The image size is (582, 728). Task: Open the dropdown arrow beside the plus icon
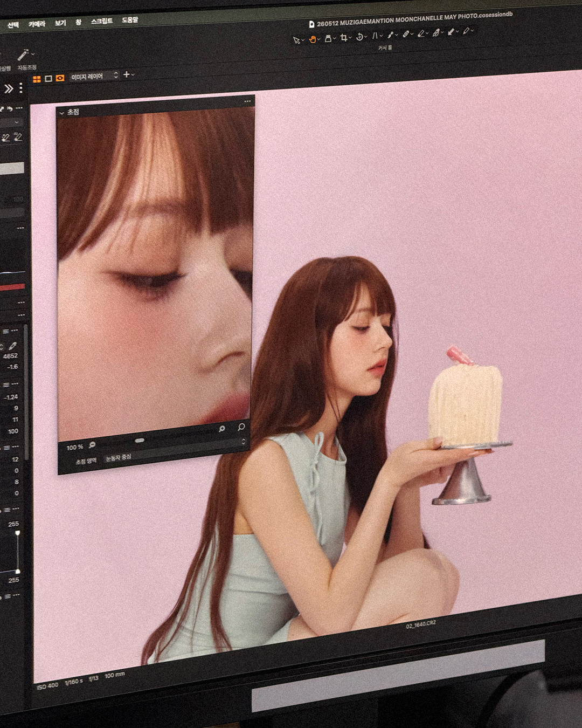coord(133,74)
